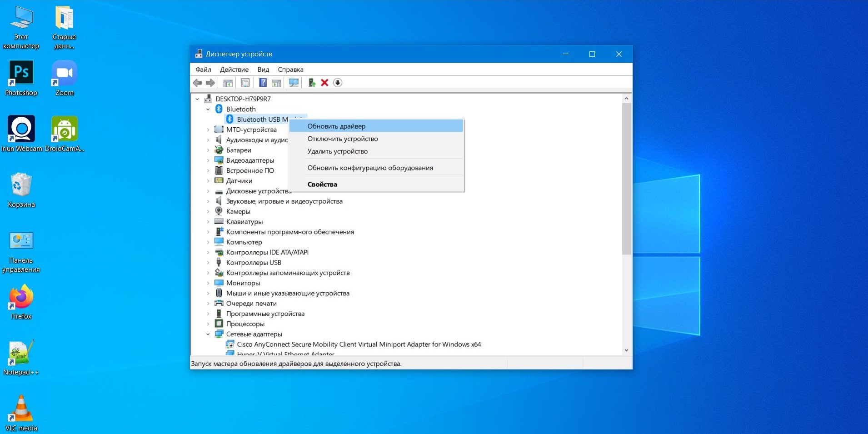Choose Обновить драйвер in context menu

point(376,126)
